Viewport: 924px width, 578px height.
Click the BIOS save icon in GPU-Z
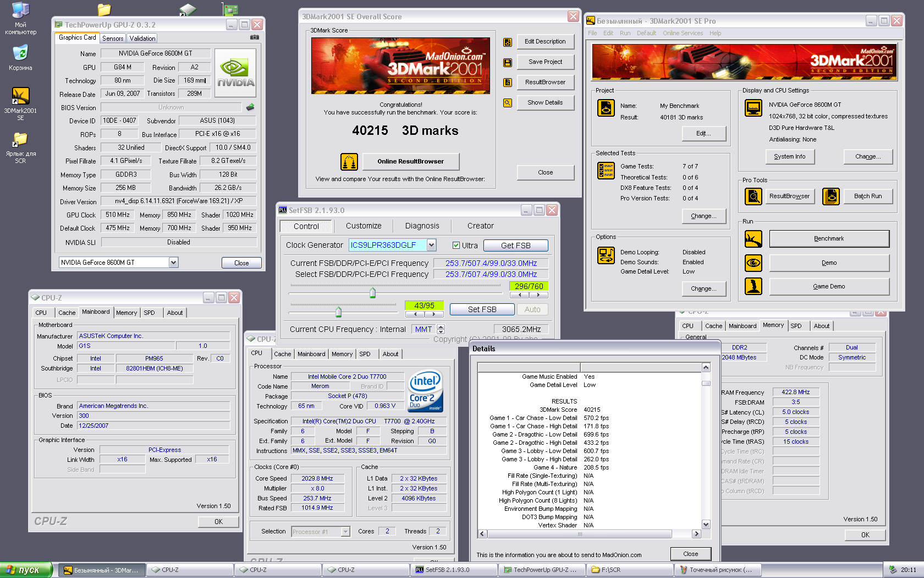[250, 107]
